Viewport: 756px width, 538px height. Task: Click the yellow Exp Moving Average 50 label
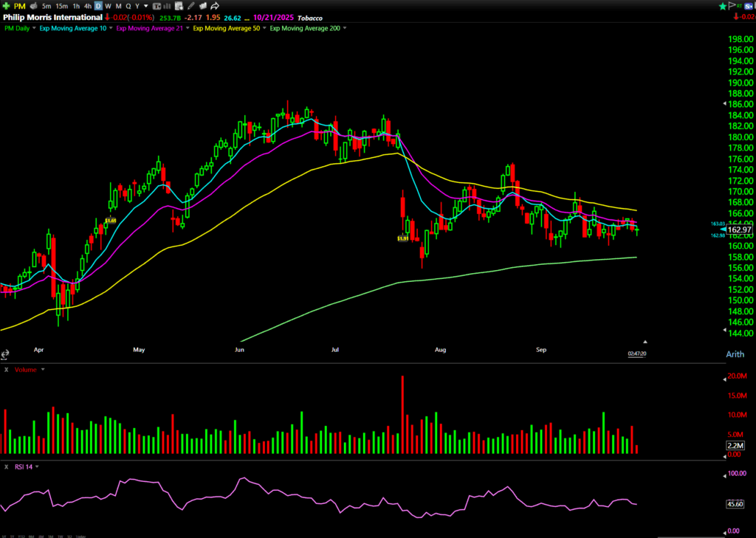coord(226,28)
